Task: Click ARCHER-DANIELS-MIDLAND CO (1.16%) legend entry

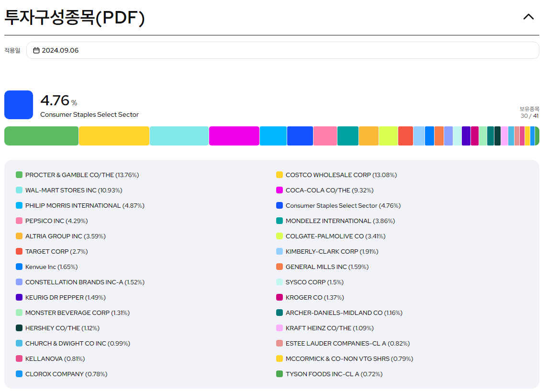Action: [339, 313]
